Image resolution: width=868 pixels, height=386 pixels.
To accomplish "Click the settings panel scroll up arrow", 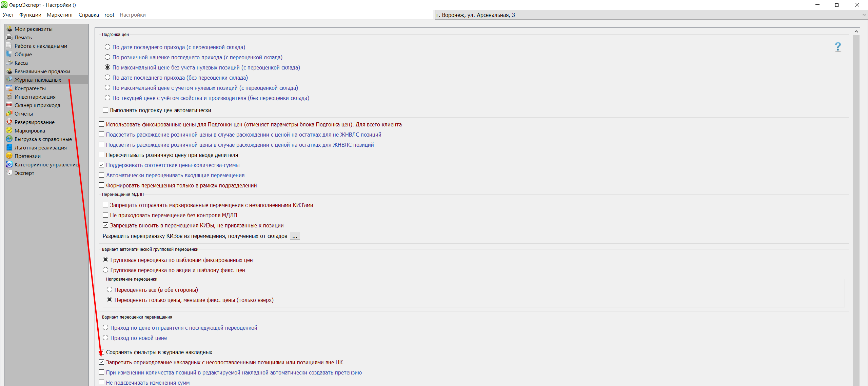I will coord(856,32).
